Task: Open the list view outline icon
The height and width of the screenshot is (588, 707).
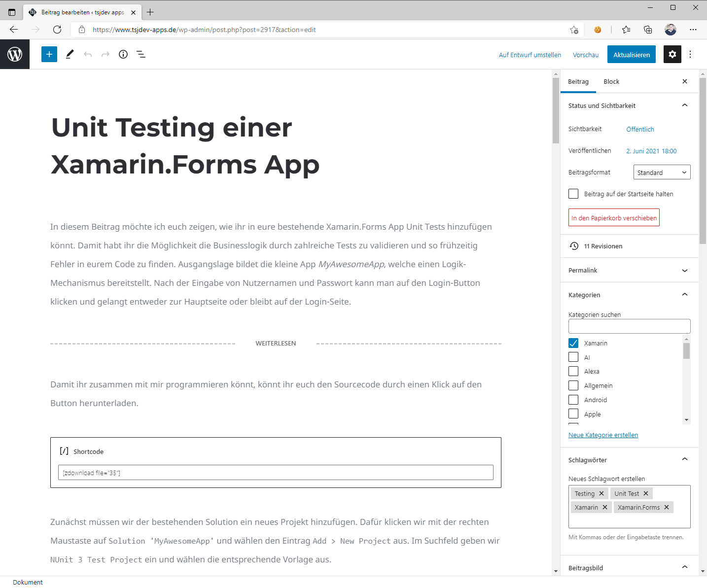Action: click(x=141, y=54)
